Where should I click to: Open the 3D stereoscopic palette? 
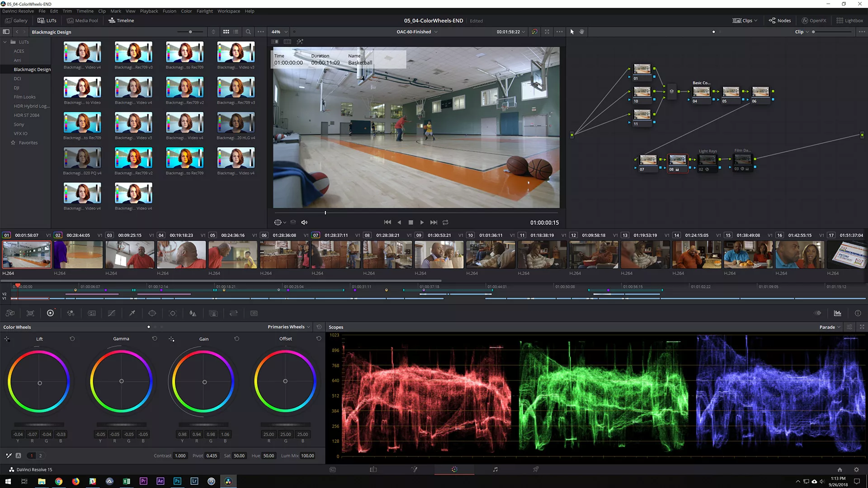[254, 313]
